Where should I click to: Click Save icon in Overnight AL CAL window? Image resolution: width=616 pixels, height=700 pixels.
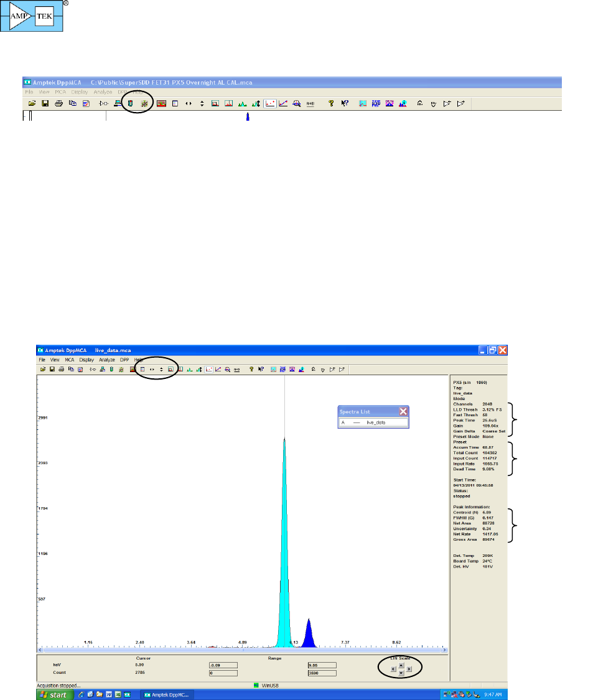point(45,103)
